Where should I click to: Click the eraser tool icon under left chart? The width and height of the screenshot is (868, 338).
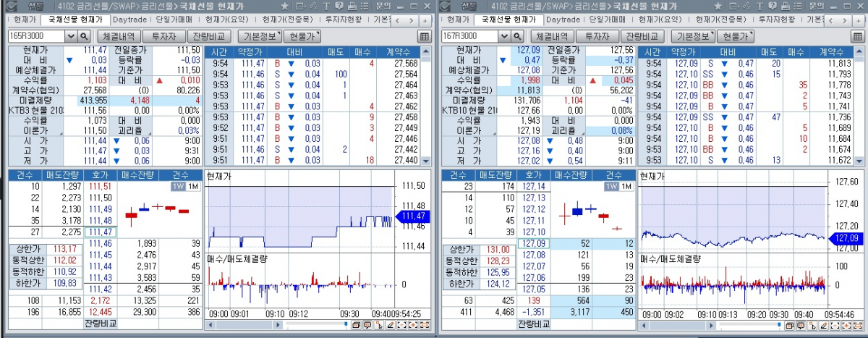pyautogui.click(x=390, y=325)
